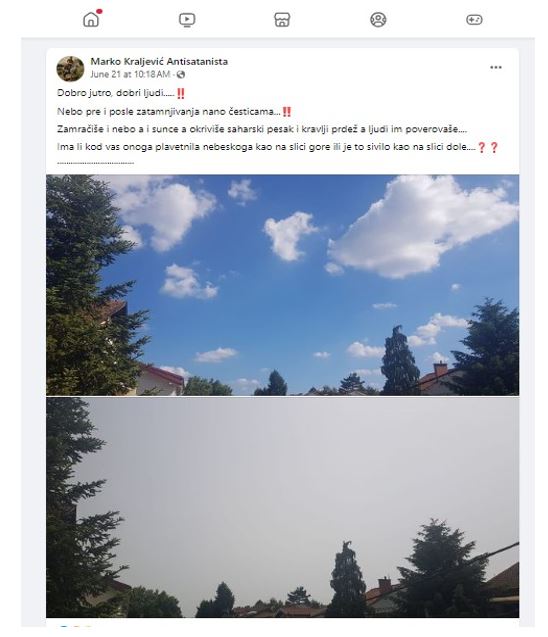Click the globe public audience icon
This screenshot has height=637, width=548.
coord(181,74)
